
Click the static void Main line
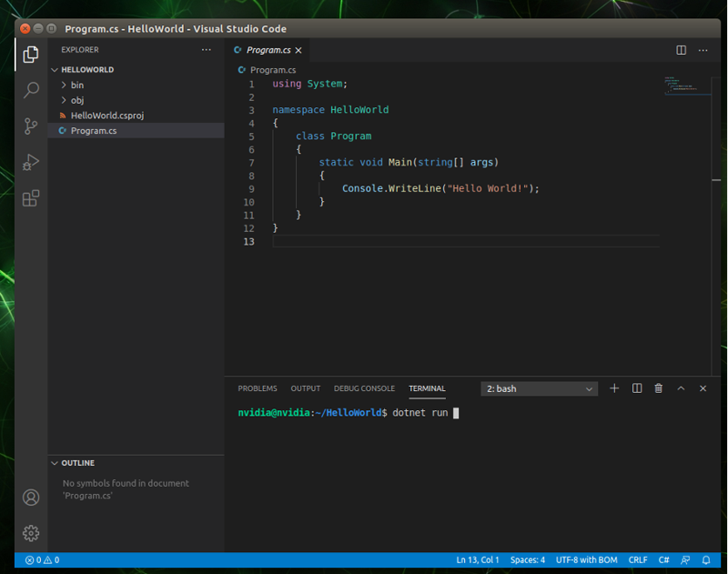409,163
